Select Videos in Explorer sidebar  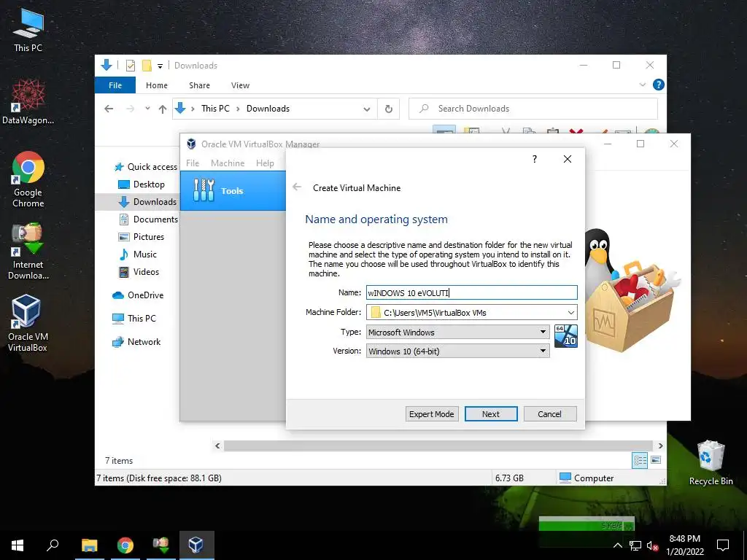click(139, 272)
